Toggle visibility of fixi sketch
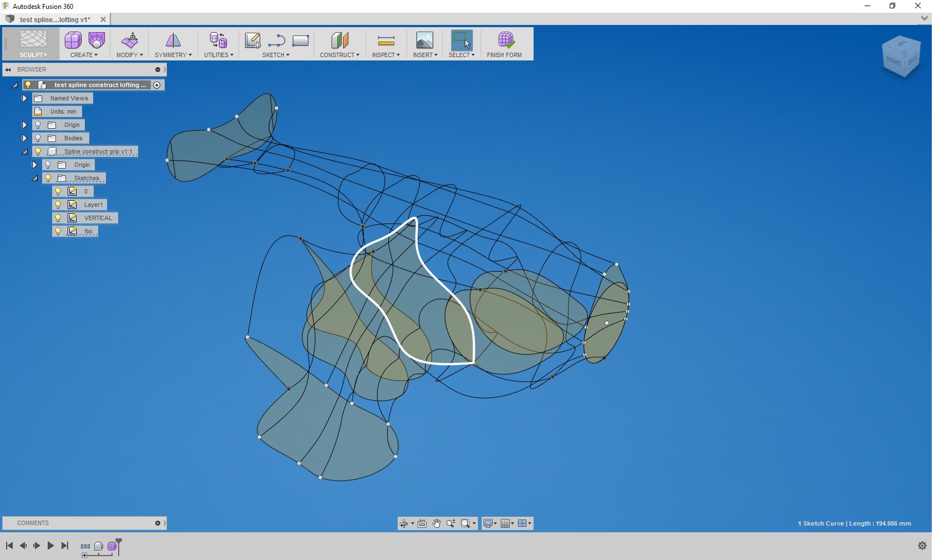Screen dimensions: 934x560 (58, 231)
